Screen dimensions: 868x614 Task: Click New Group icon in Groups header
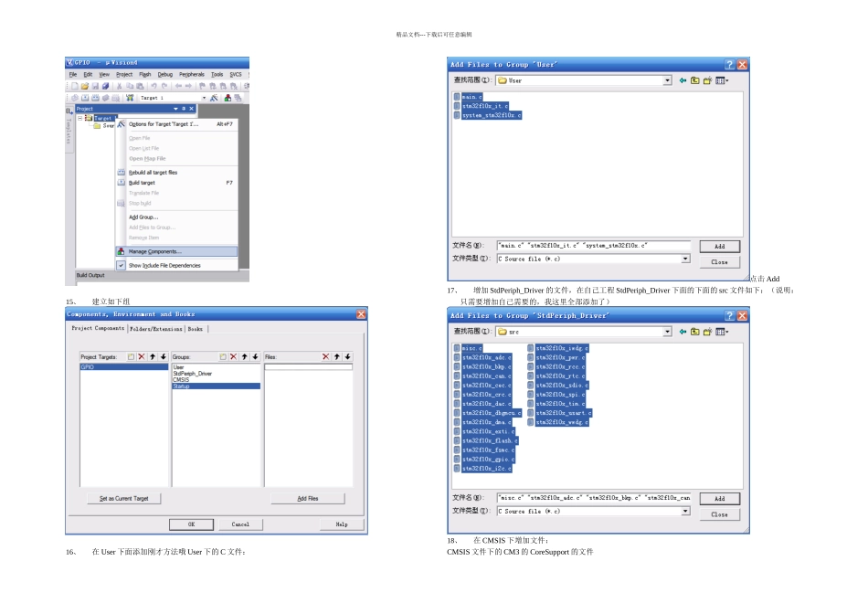pos(223,357)
